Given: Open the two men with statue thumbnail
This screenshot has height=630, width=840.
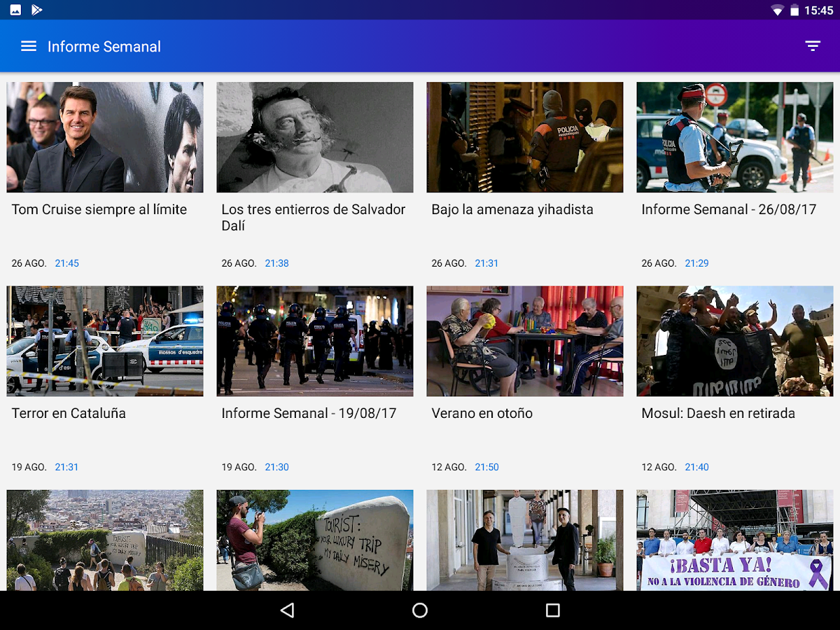Looking at the screenshot, I should click(x=525, y=540).
